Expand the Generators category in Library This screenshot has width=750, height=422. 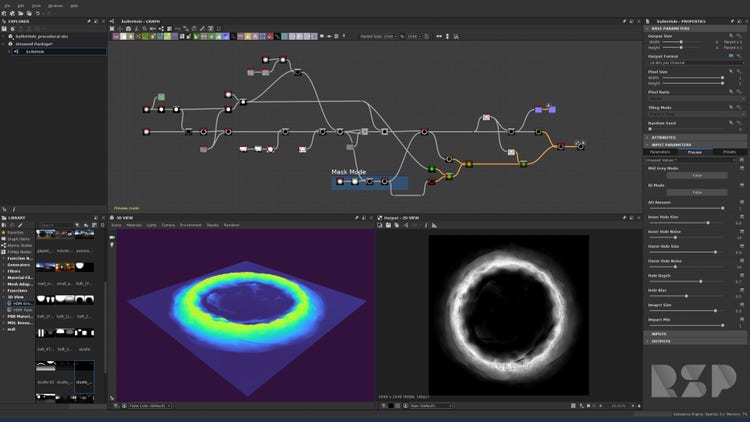pyautogui.click(x=19, y=265)
